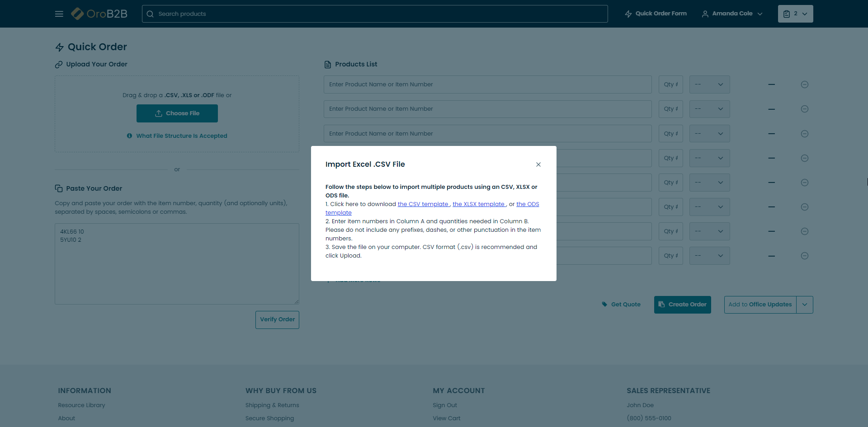Screen dimensions: 868x427
Task: Click the Quick Order Form lightning icon
Action: click(x=628, y=14)
